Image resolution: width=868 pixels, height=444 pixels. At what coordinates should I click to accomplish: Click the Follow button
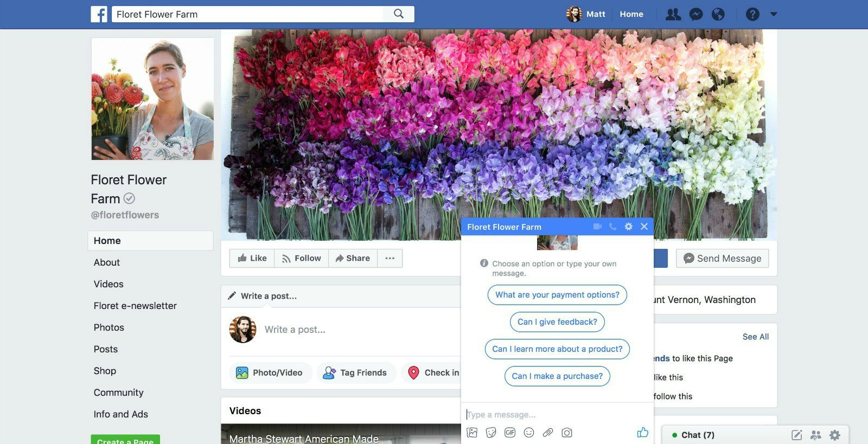tap(302, 258)
